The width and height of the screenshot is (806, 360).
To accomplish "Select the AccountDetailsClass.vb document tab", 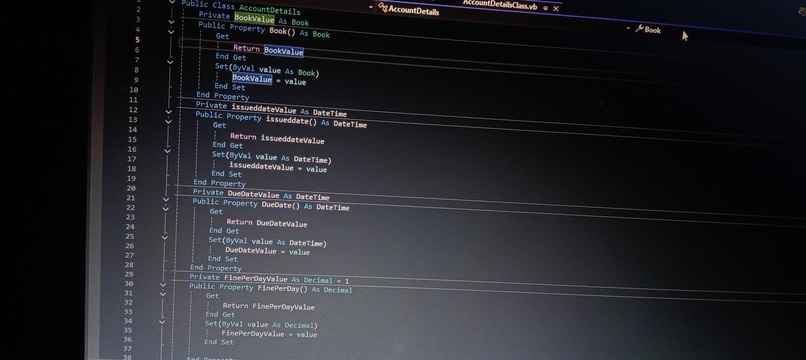I will [501, 4].
